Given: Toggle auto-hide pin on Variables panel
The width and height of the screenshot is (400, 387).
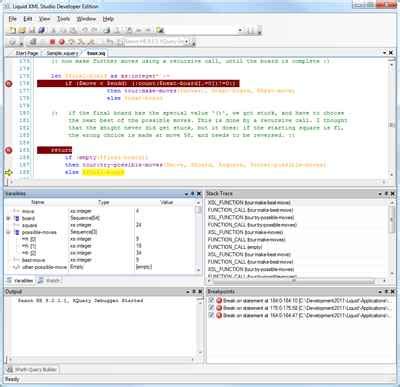Looking at the screenshot, I should click(193, 194).
